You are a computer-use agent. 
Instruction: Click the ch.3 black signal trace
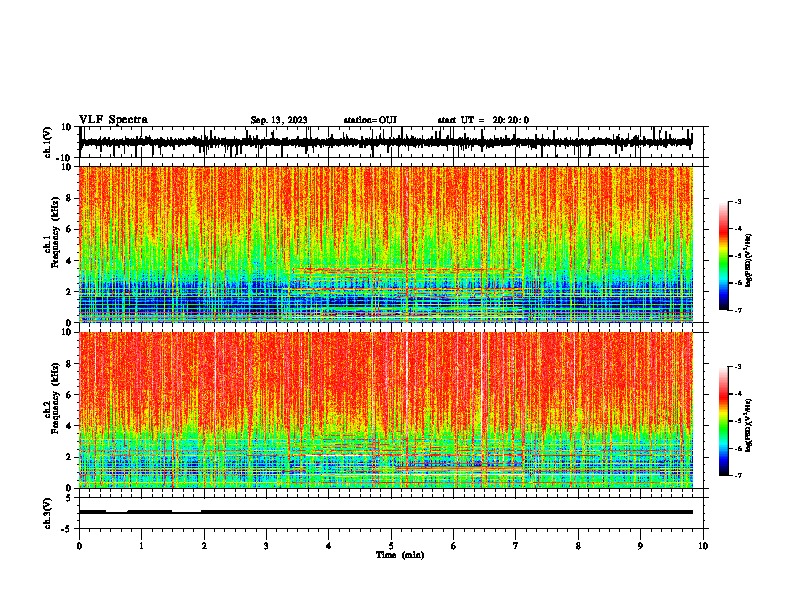[x=386, y=512]
